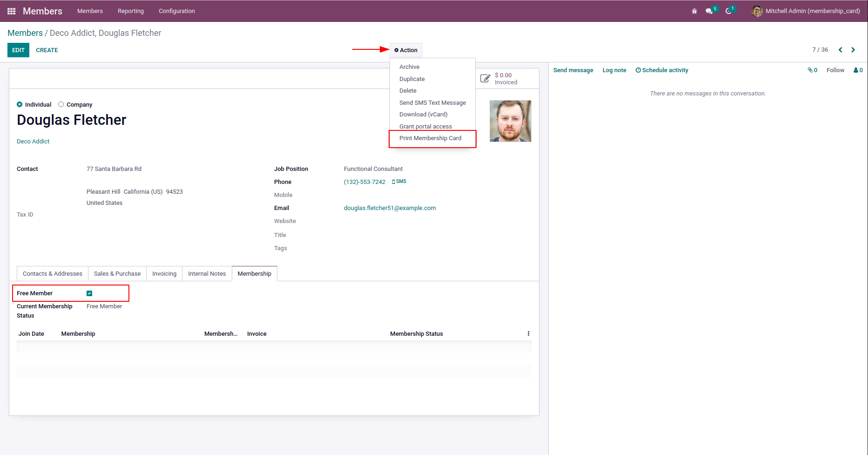Click the 7 / 36 pager counter

(820, 50)
